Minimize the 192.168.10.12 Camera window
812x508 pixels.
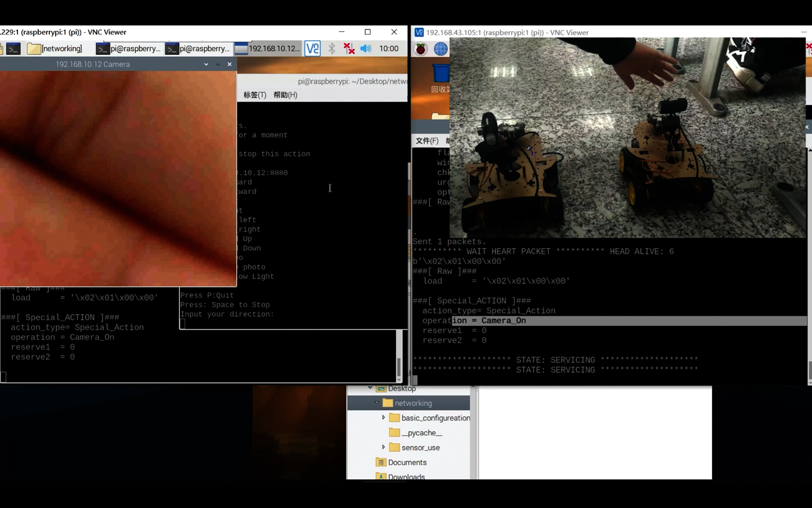coord(206,64)
